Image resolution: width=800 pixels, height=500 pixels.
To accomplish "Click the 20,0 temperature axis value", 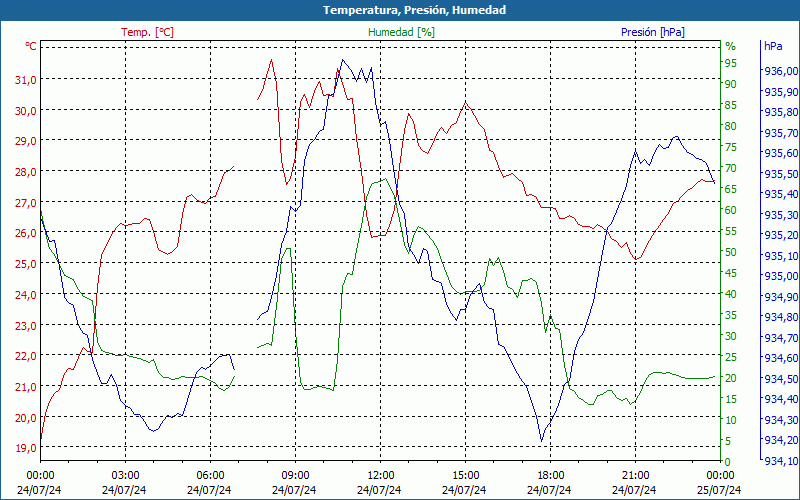I will pos(26,417).
